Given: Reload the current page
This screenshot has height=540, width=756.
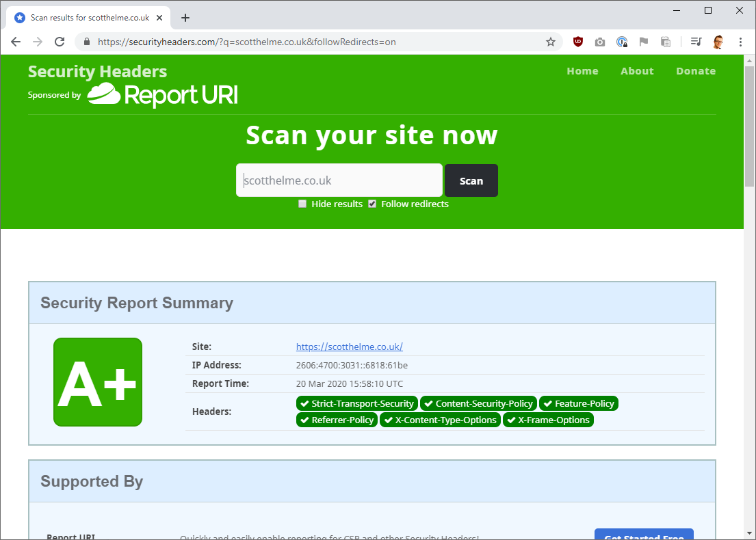Looking at the screenshot, I should [60, 42].
